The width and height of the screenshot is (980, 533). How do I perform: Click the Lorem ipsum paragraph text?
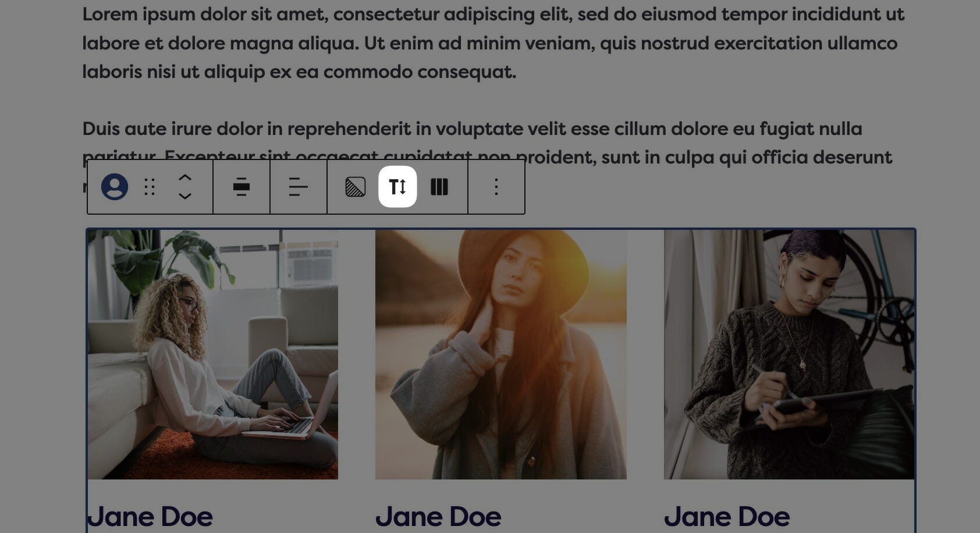point(493,43)
